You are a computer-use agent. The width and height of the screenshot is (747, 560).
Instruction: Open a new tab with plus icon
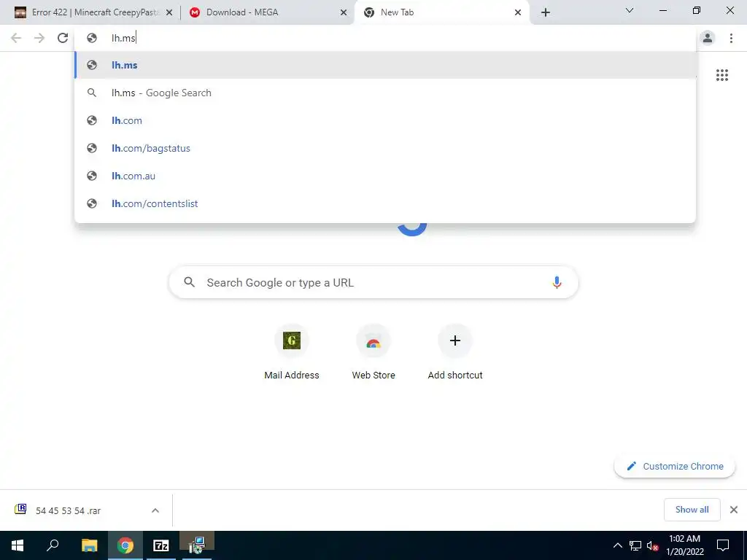click(546, 12)
